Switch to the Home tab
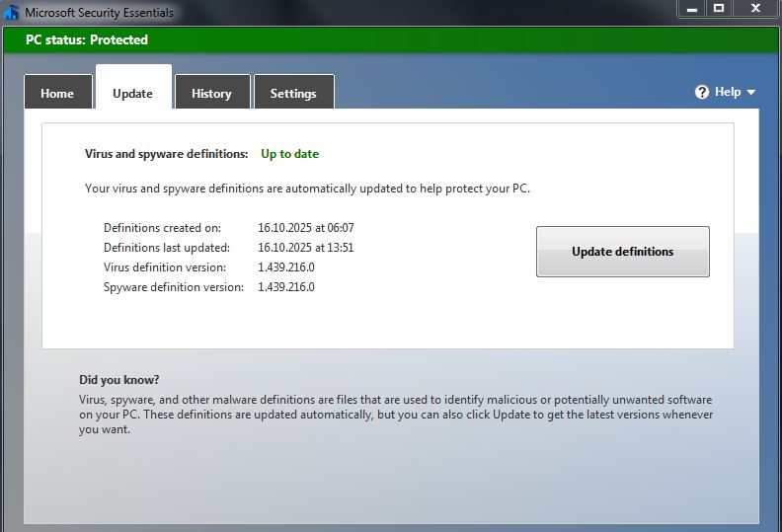The width and height of the screenshot is (782, 532). (x=57, y=94)
